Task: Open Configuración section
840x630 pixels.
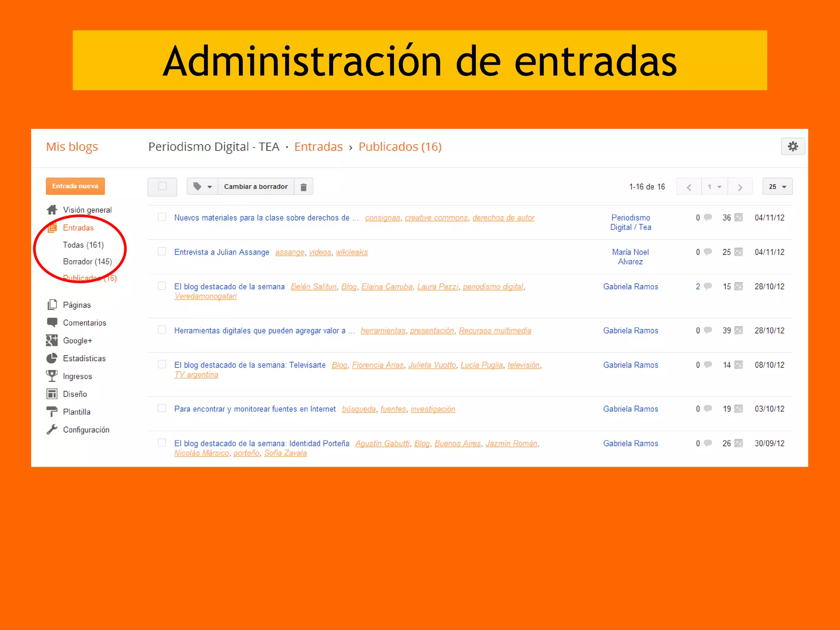Action: coord(86,430)
